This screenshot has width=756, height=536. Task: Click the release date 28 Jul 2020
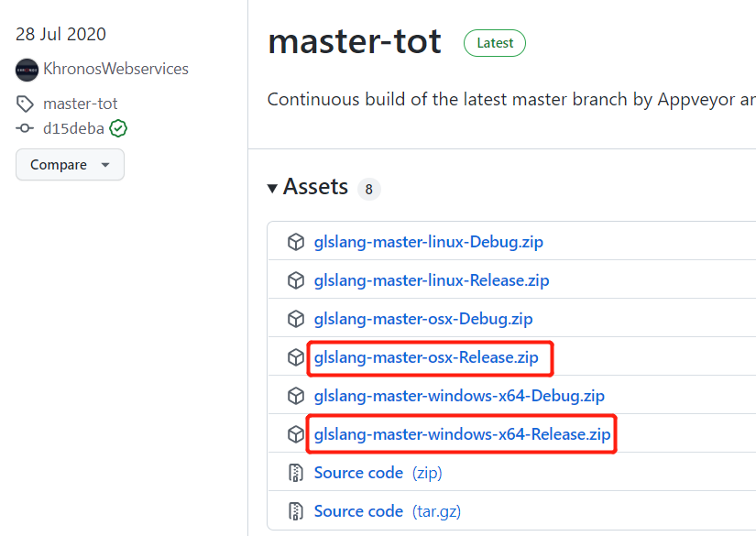60,34
